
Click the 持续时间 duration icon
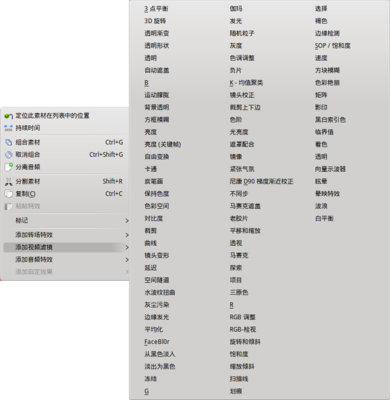tap(9, 128)
